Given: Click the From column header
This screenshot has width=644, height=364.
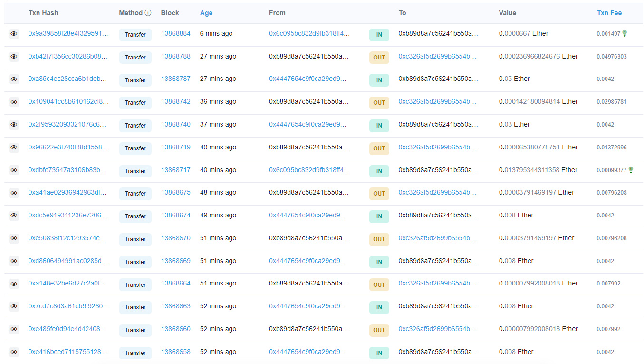Looking at the screenshot, I should [x=277, y=13].
